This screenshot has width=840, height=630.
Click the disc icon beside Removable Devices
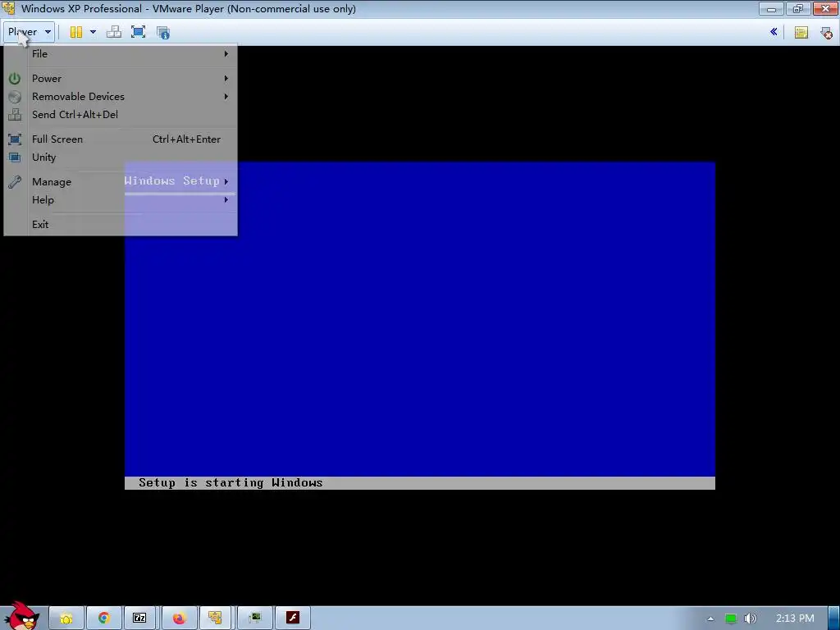pos(15,97)
